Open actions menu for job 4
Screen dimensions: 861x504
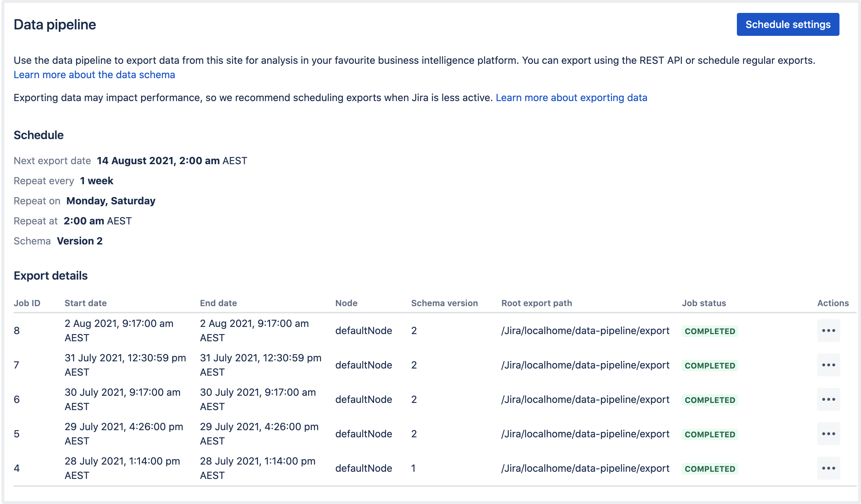coord(828,468)
